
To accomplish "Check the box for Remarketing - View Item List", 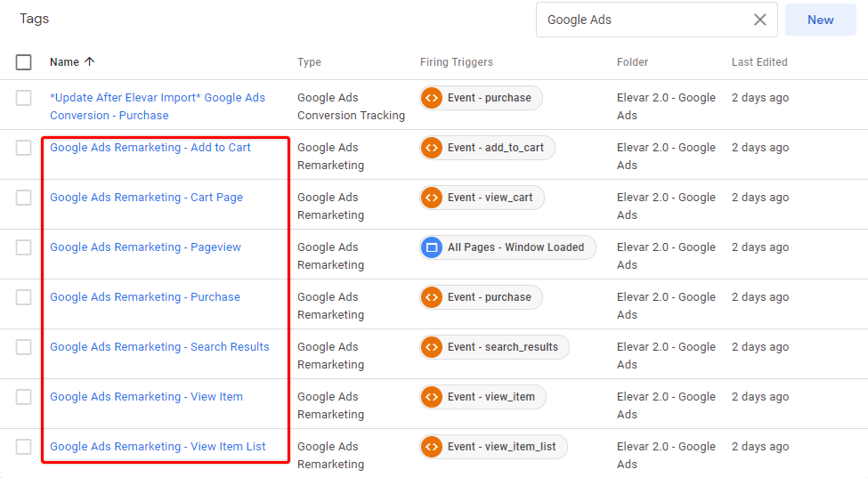I will (24, 447).
